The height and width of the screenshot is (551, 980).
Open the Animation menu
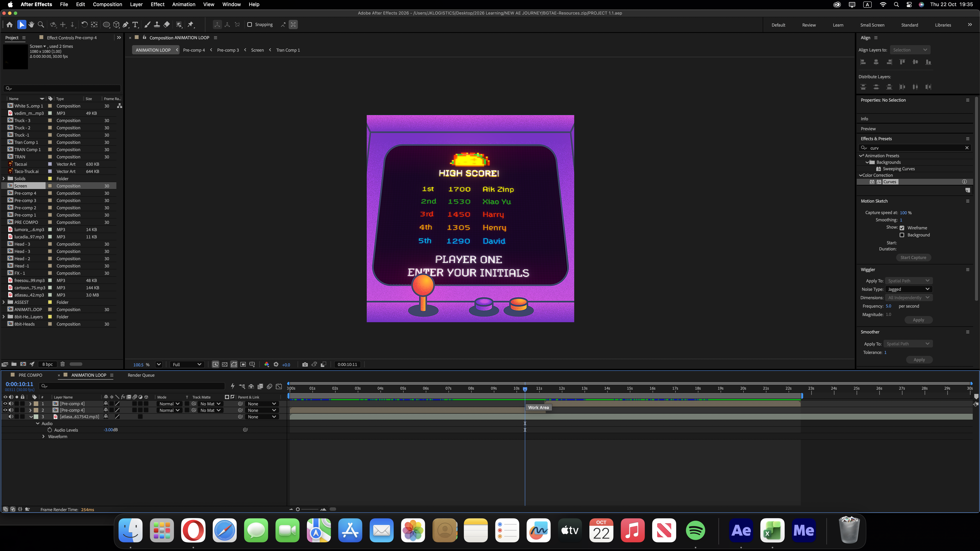(183, 5)
